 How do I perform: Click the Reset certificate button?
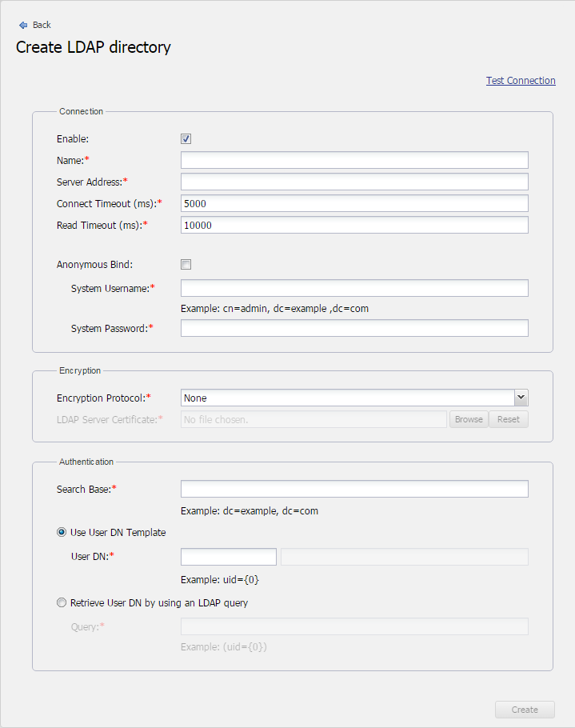click(509, 419)
